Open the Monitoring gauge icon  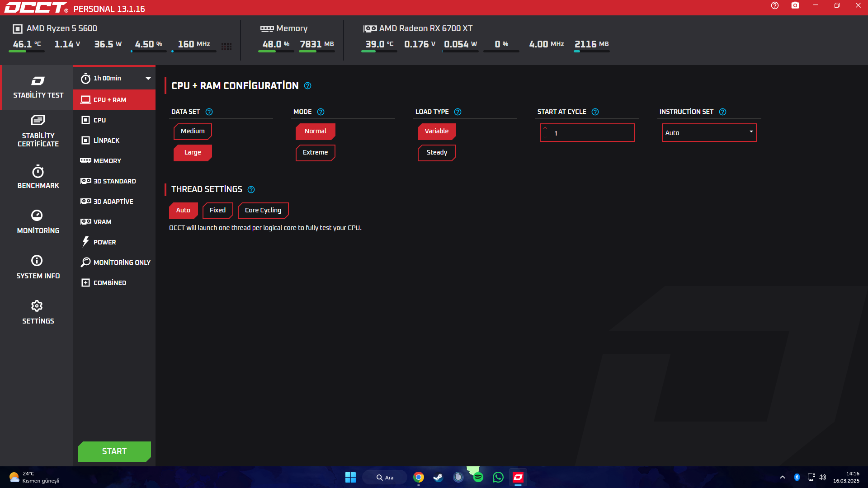[x=37, y=216]
